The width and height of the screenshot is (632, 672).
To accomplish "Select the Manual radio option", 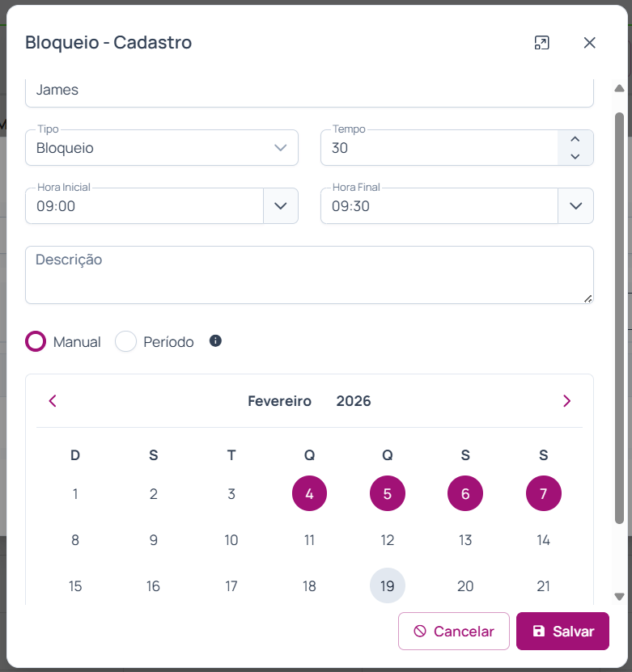I will (36, 341).
